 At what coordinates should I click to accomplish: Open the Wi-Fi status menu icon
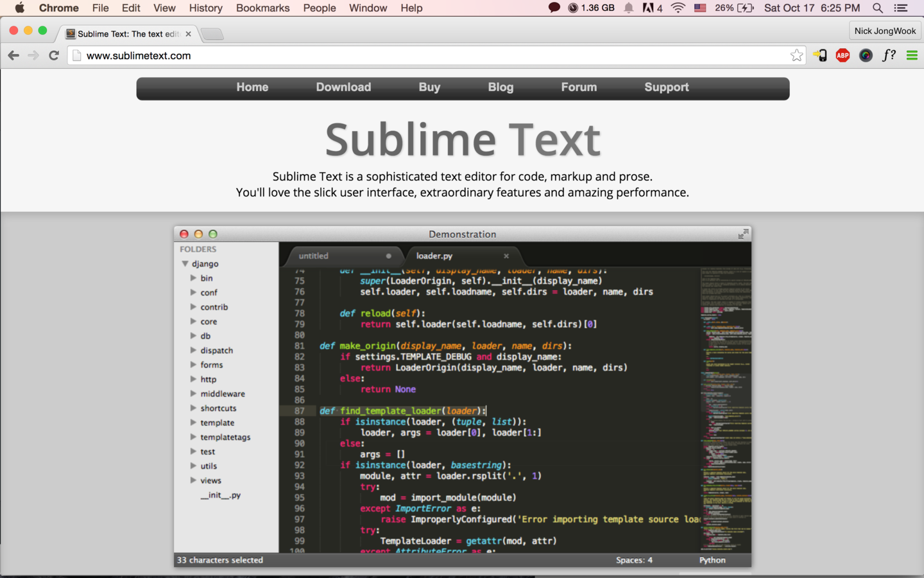pyautogui.click(x=678, y=8)
